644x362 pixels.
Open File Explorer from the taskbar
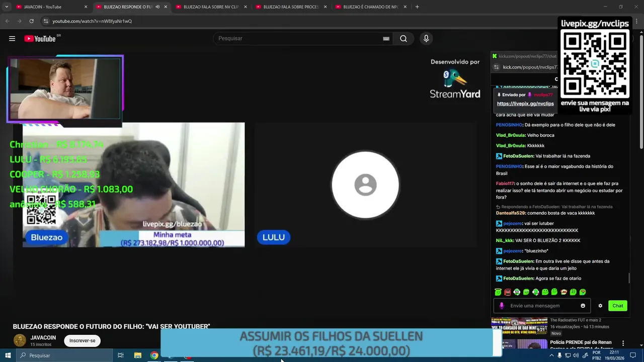138,355
